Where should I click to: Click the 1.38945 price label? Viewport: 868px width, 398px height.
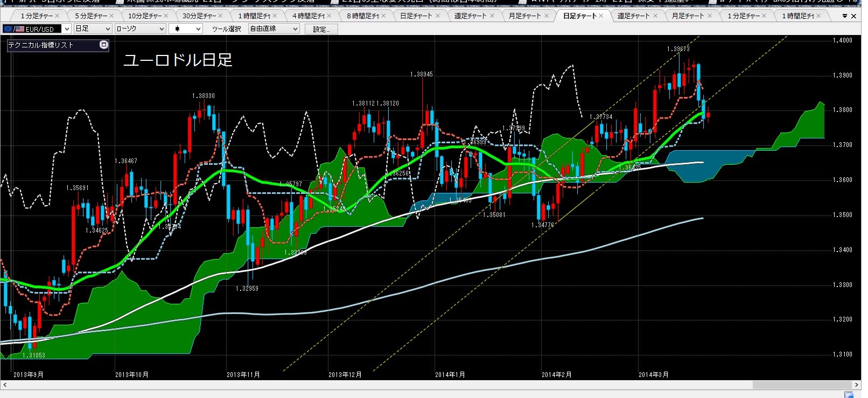(x=421, y=74)
